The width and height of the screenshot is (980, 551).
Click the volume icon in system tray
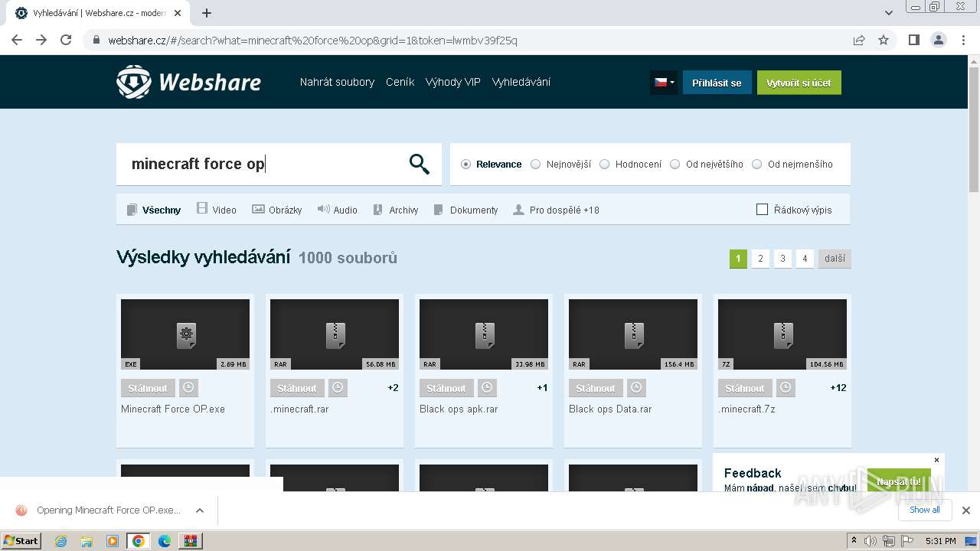coord(871,541)
